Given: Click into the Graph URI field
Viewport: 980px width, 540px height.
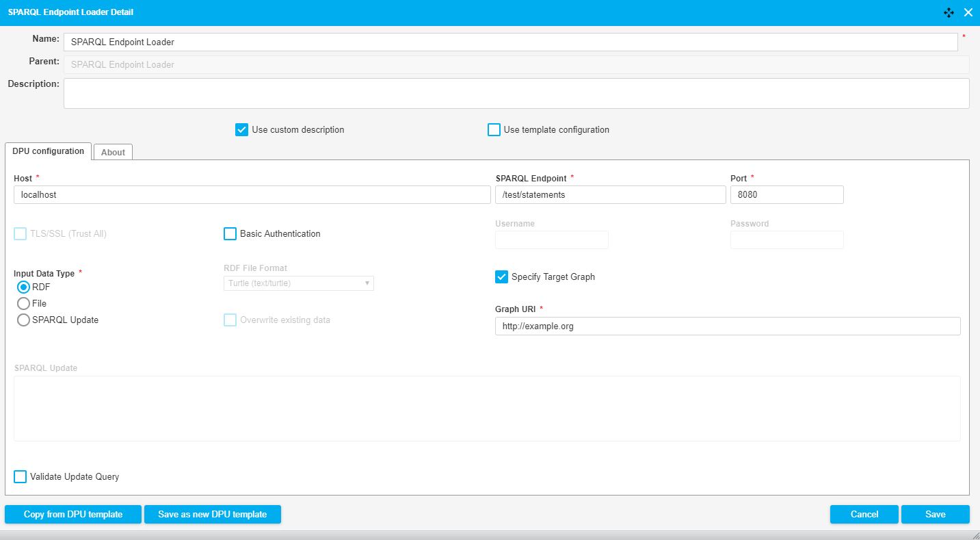Looking at the screenshot, I should [727, 326].
